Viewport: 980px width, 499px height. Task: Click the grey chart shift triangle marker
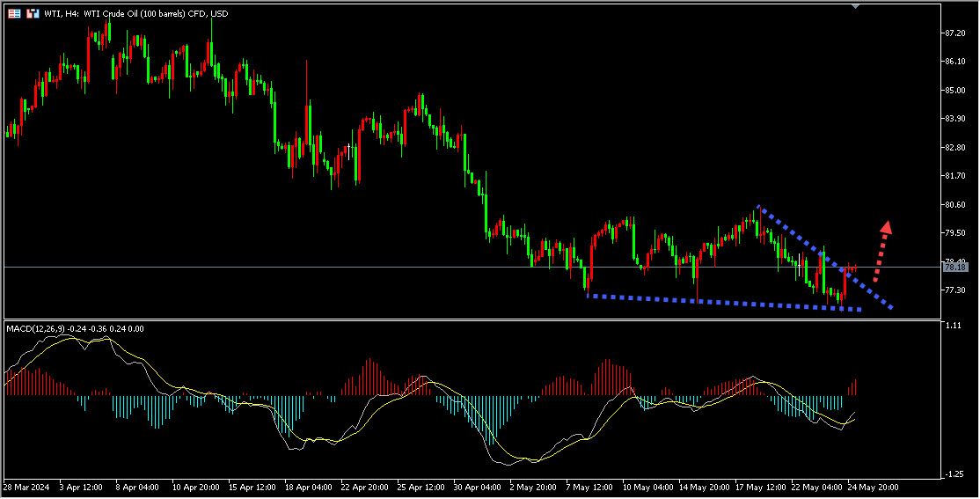[856, 5]
